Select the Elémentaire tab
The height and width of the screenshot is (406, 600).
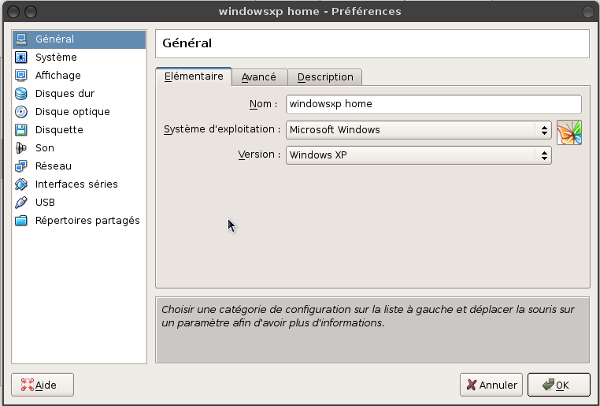pyautogui.click(x=193, y=76)
